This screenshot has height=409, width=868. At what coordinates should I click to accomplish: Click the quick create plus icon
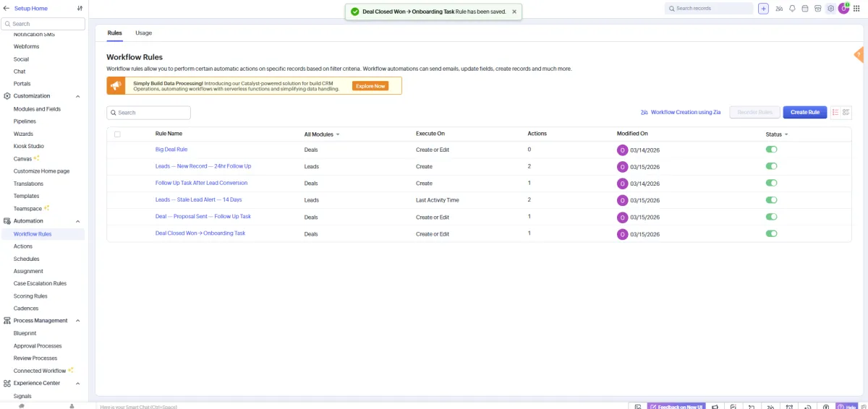pos(763,9)
